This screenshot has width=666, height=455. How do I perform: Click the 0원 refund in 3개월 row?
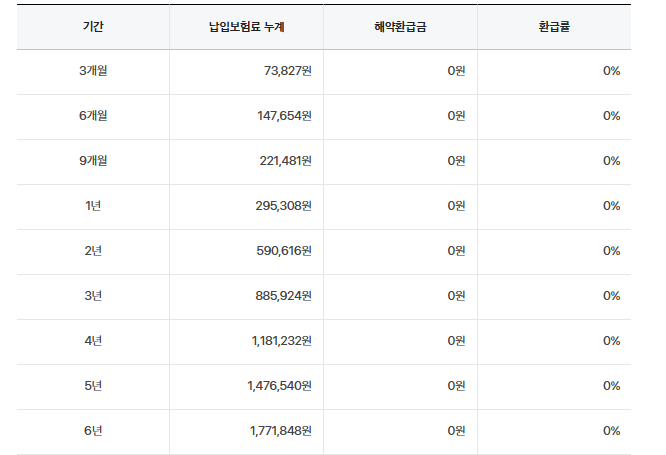457,71
